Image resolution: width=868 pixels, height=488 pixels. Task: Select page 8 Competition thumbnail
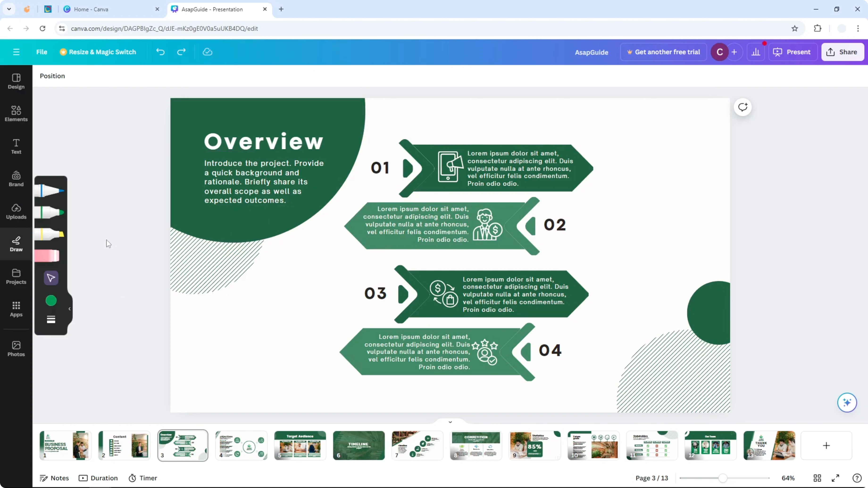476,445
